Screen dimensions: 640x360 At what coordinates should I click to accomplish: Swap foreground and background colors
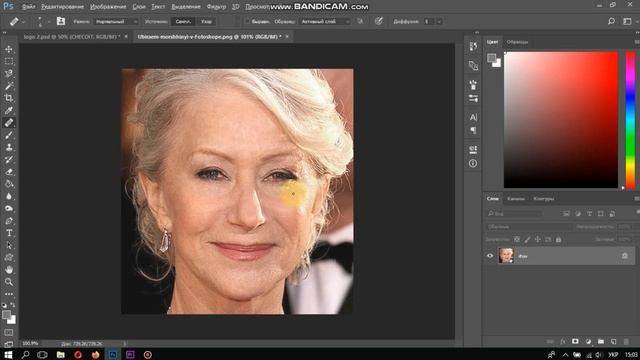[13, 305]
